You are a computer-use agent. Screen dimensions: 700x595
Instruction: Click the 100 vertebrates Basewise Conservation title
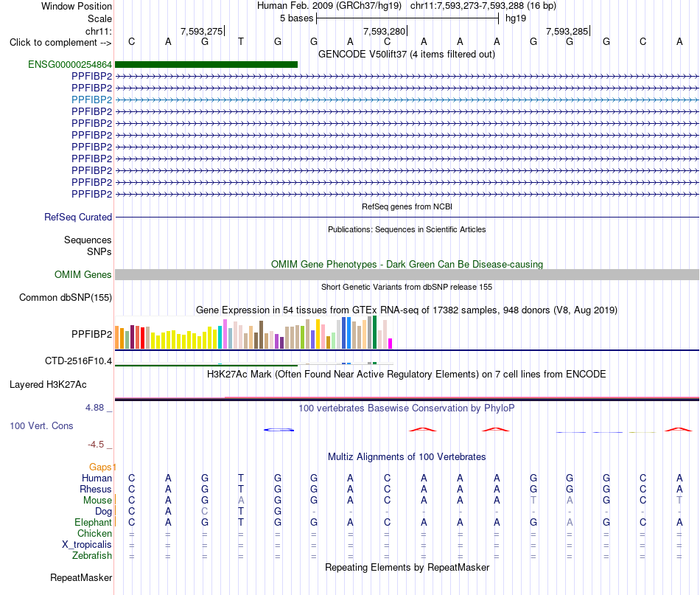(x=406, y=408)
